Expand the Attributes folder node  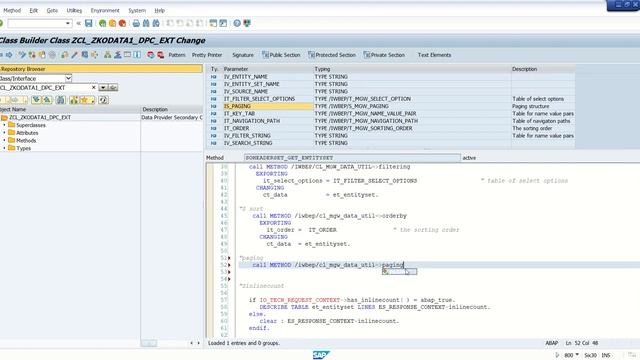[x=4, y=133]
